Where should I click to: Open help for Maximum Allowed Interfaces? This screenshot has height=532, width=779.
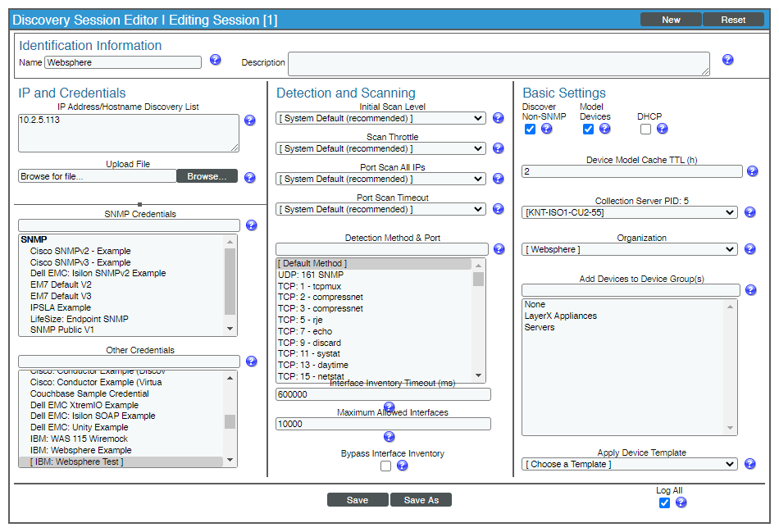point(389,436)
